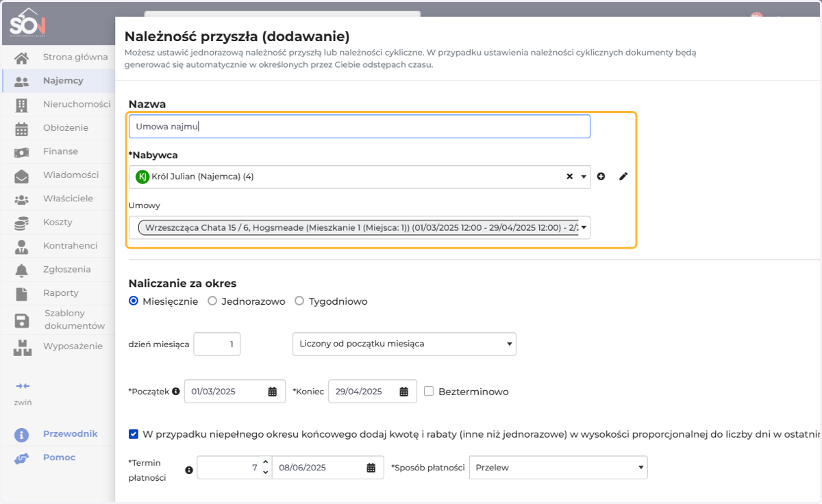Open Nieruchomości in sidebar menu
Screen dimensions: 822x504
click(x=77, y=105)
